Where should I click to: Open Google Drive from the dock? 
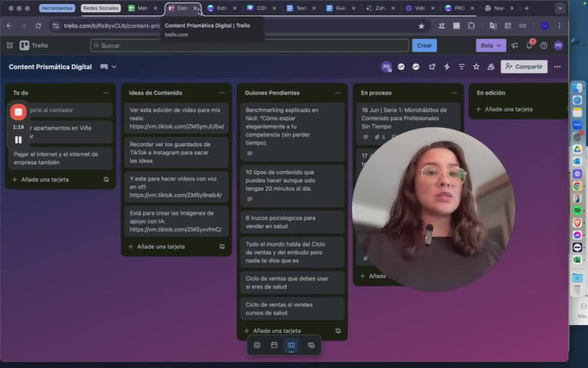point(577,149)
